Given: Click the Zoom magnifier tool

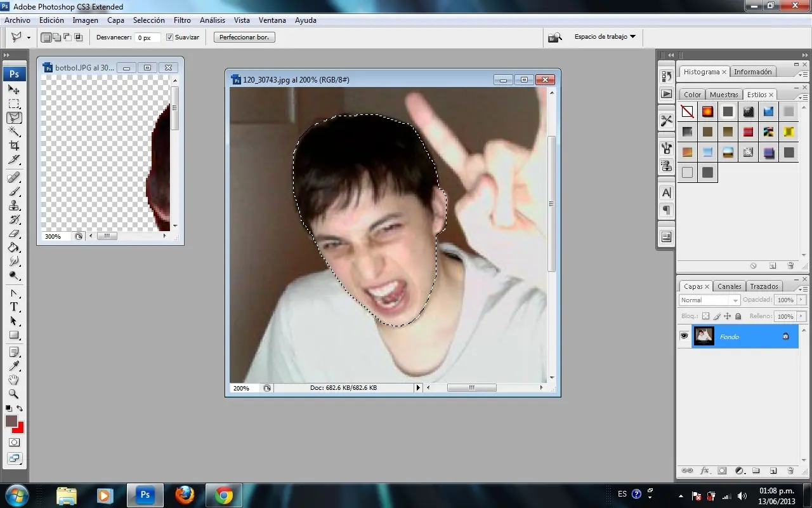Looking at the screenshot, I should [14, 394].
